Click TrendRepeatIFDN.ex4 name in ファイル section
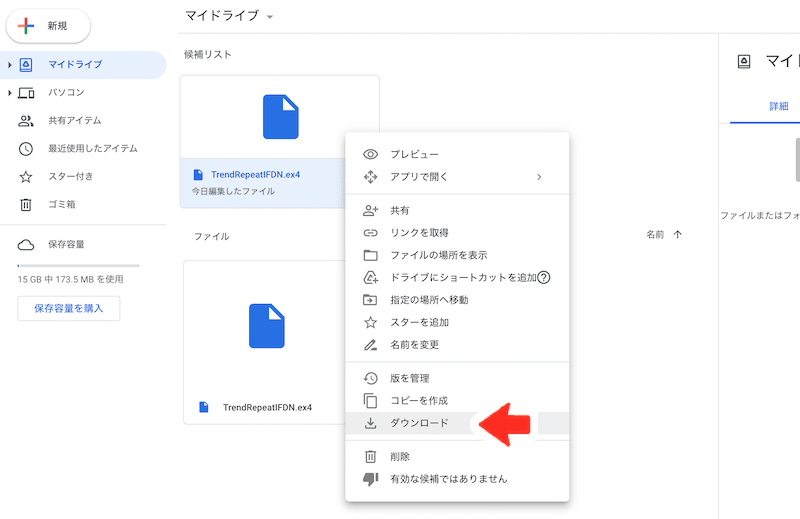The width and height of the screenshot is (800, 519). pos(267,407)
